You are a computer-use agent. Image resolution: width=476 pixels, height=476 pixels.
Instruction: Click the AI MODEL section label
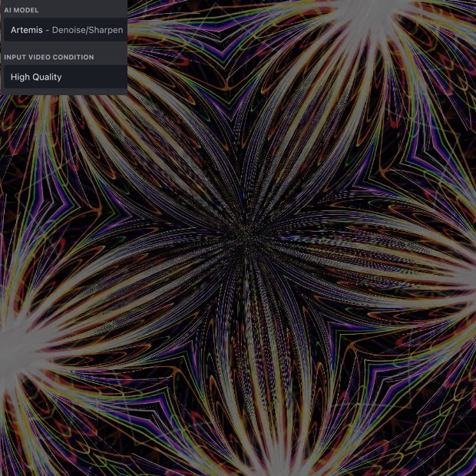click(21, 10)
